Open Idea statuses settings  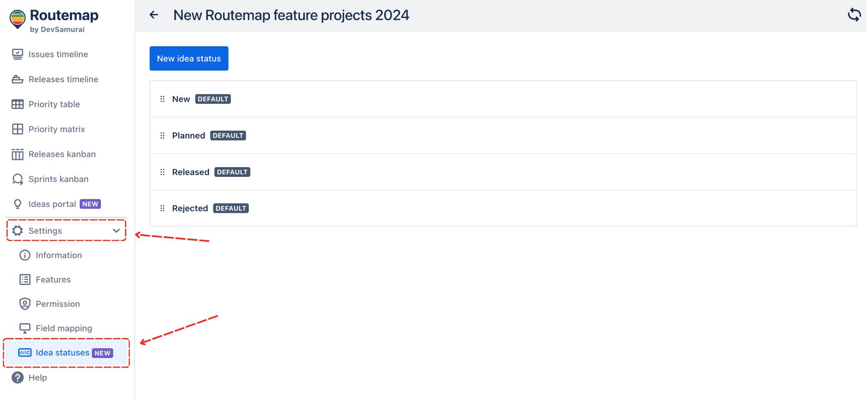click(62, 352)
